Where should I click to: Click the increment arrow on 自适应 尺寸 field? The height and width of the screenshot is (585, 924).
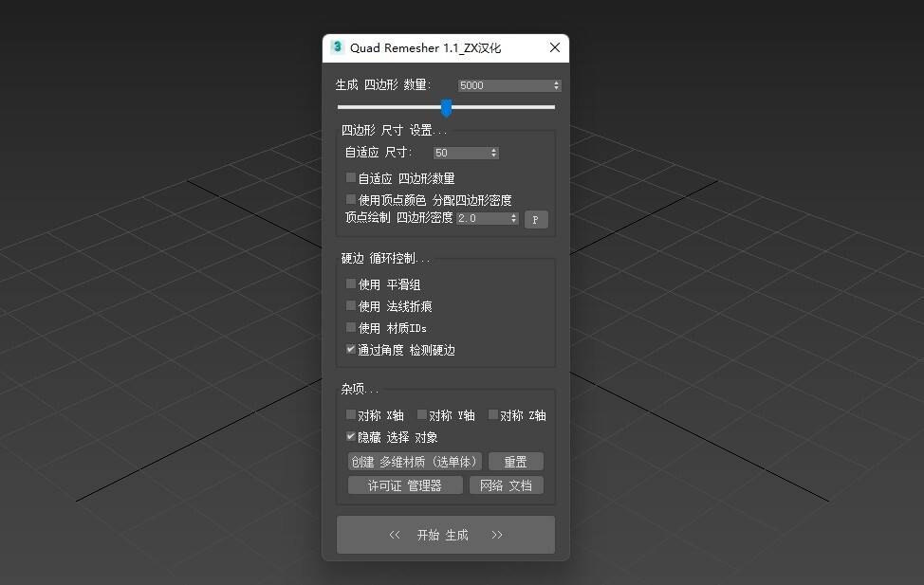click(x=493, y=149)
